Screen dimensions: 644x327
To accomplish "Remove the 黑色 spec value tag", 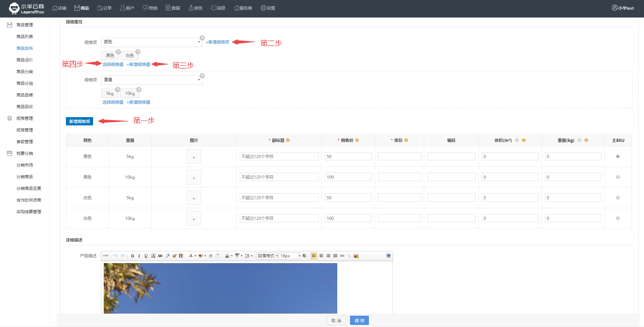I will point(118,52).
